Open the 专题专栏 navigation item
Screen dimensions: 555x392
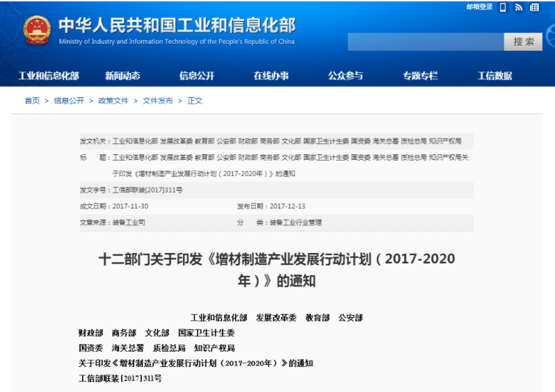click(x=420, y=76)
